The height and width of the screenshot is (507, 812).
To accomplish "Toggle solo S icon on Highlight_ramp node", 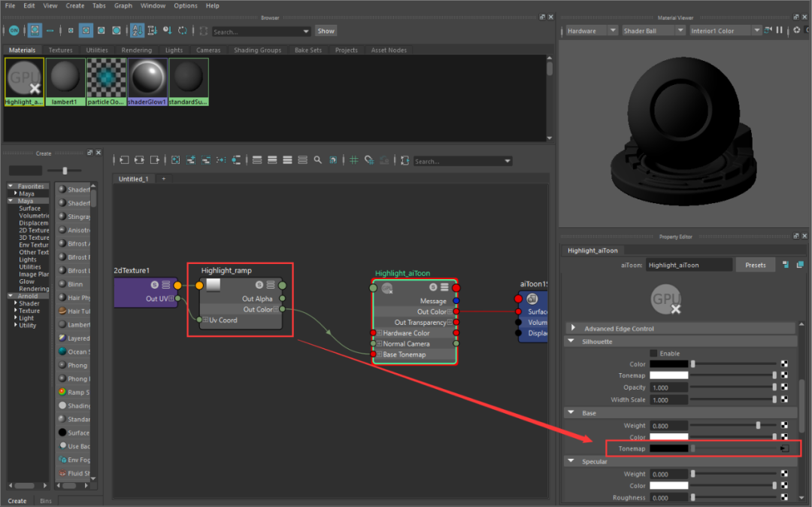I will tap(259, 285).
